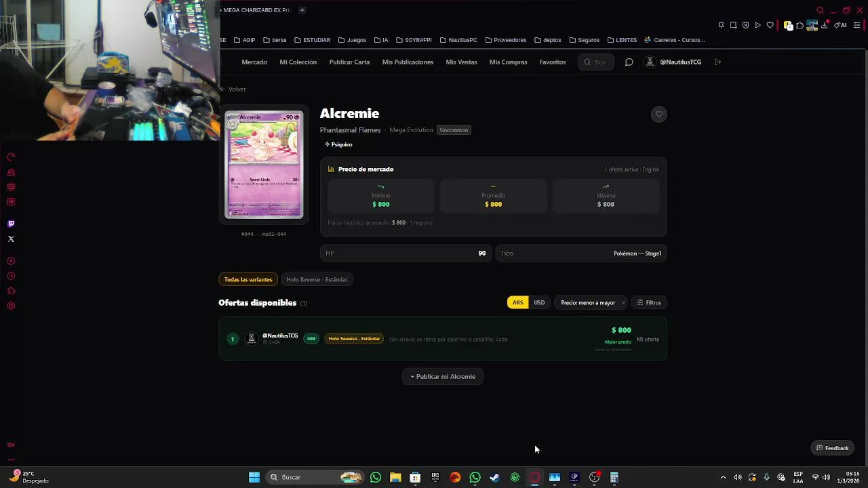Open the ESTUDIAR bookmark folder
The image size is (868, 488).
point(312,40)
